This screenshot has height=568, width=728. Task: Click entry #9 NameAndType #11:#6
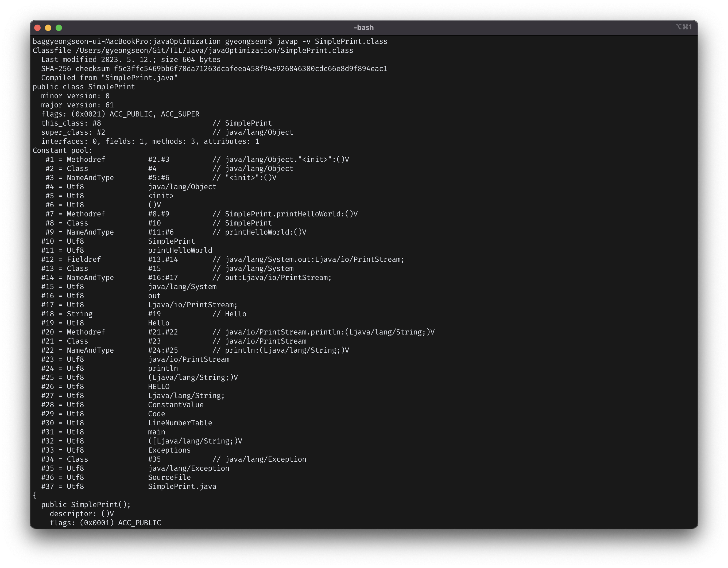click(x=176, y=232)
